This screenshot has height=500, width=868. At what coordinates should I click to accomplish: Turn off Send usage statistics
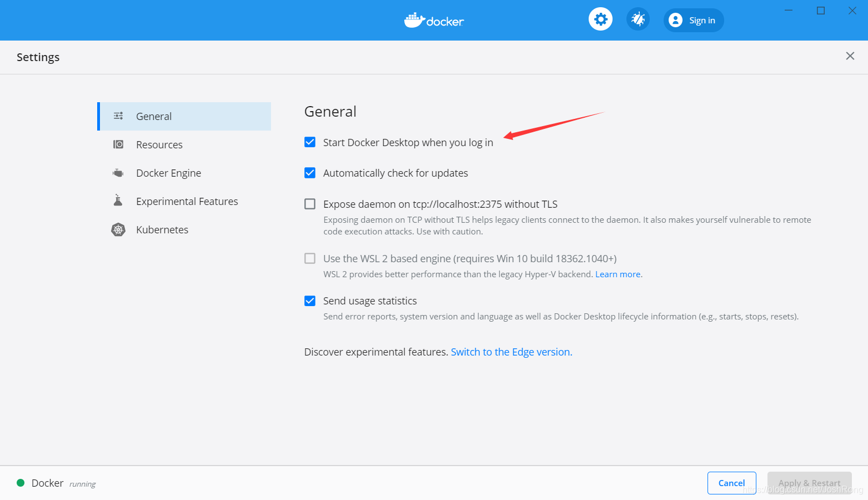[x=310, y=301]
